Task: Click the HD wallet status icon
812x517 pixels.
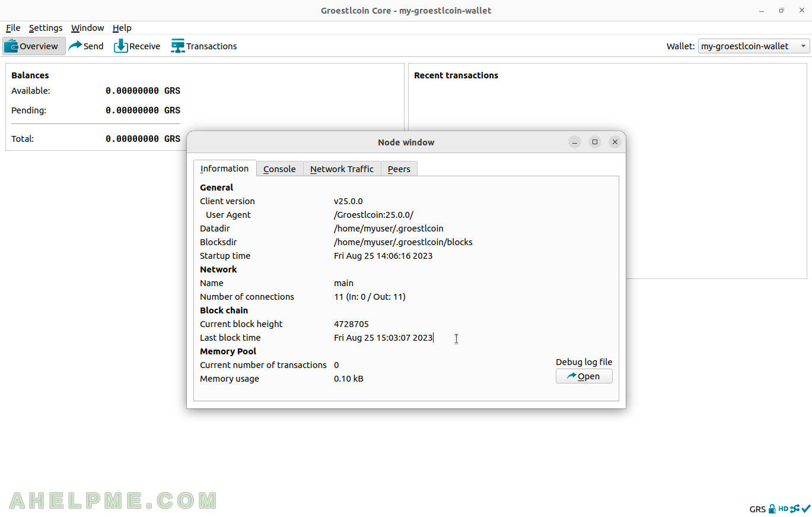Action: tap(783, 509)
